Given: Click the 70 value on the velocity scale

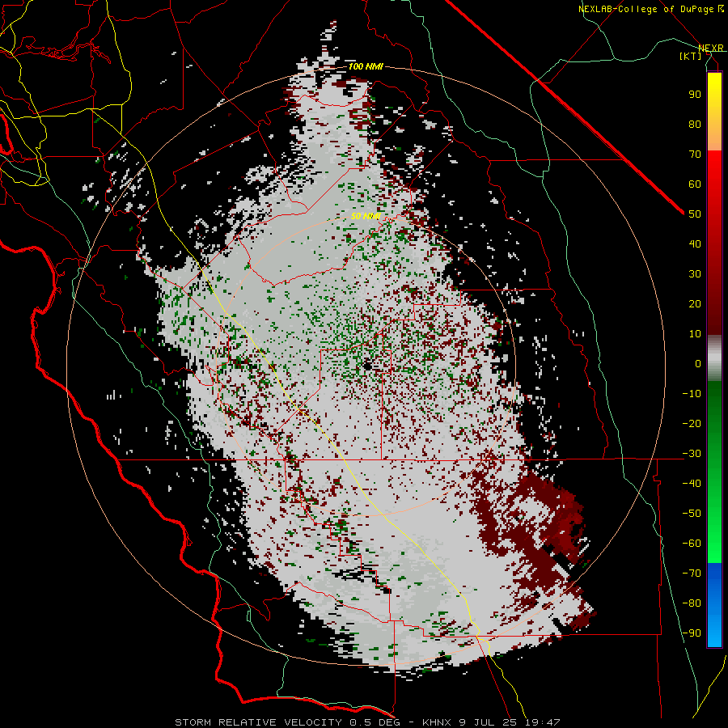Looking at the screenshot, I should coord(695,154).
